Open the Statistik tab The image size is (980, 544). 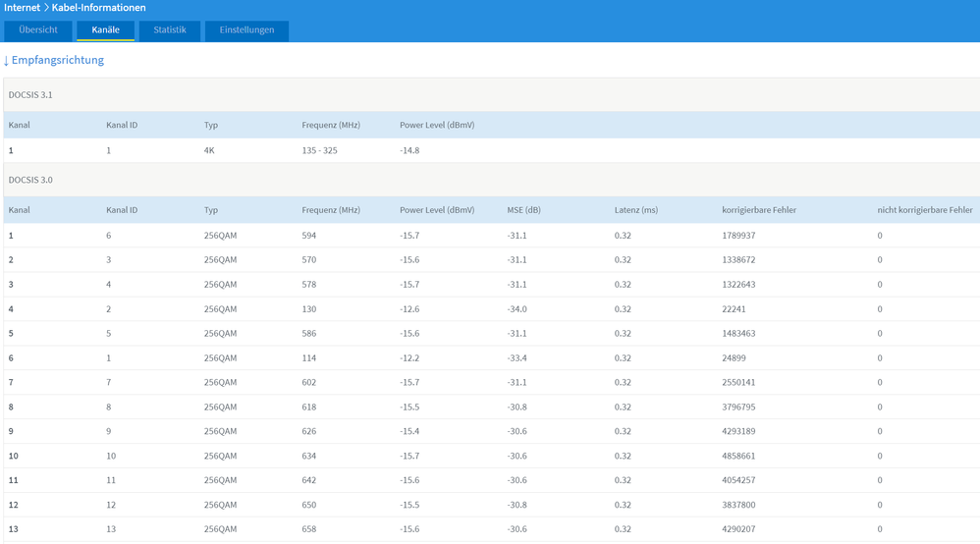tap(169, 30)
